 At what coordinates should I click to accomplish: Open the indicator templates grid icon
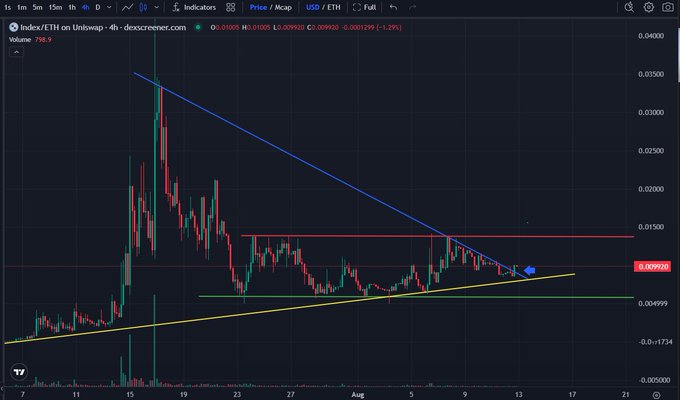[231, 7]
